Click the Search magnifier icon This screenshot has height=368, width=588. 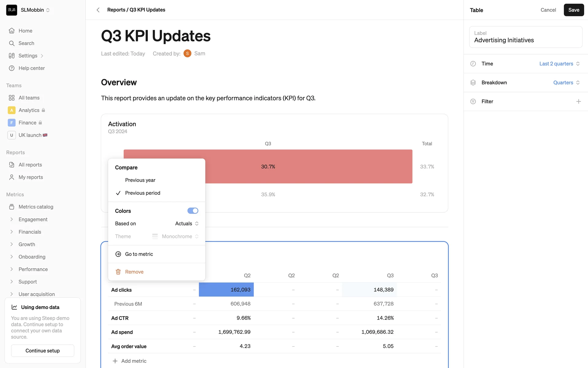click(12, 43)
